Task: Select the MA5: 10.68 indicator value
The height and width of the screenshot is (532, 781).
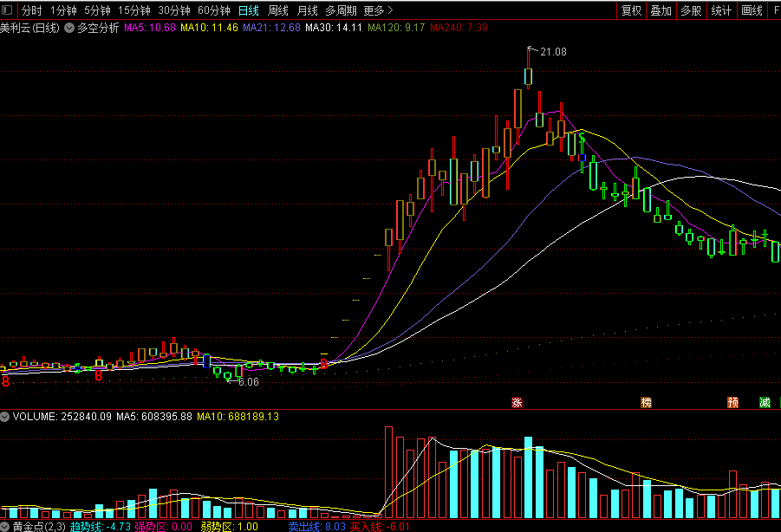Action: [x=150, y=28]
